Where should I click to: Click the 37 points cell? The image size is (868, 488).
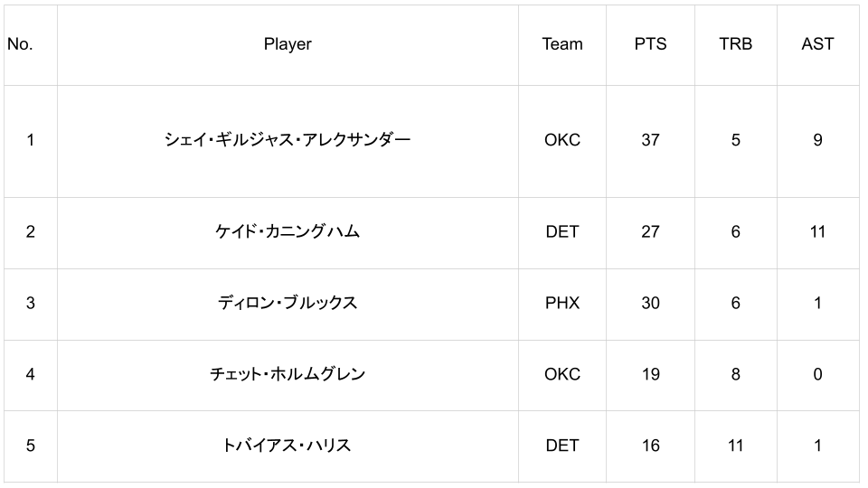[x=650, y=140]
